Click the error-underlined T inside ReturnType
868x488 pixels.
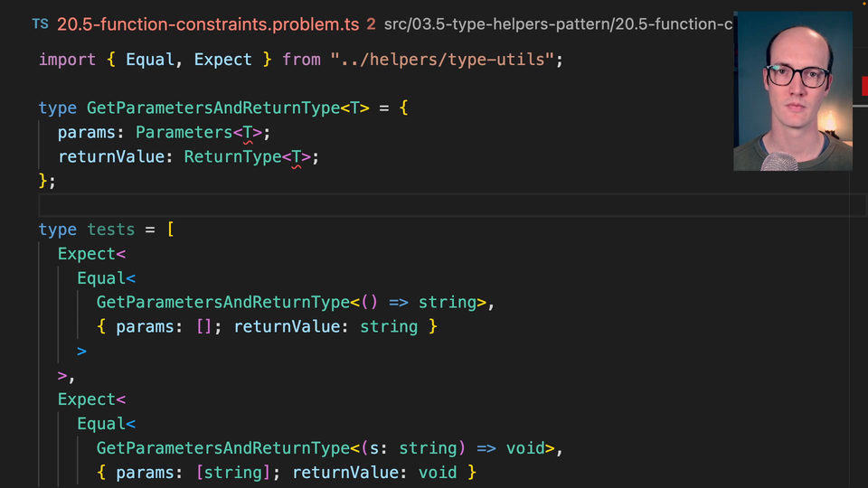(296, 157)
